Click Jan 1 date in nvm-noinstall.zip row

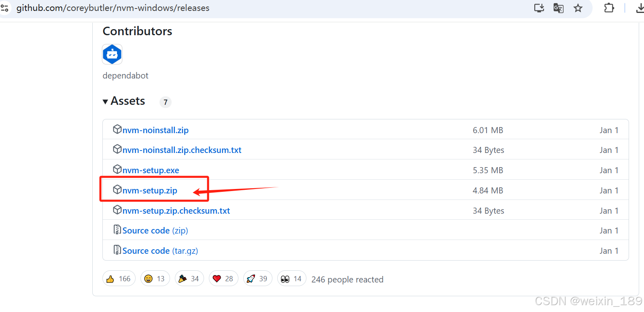[609, 130]
